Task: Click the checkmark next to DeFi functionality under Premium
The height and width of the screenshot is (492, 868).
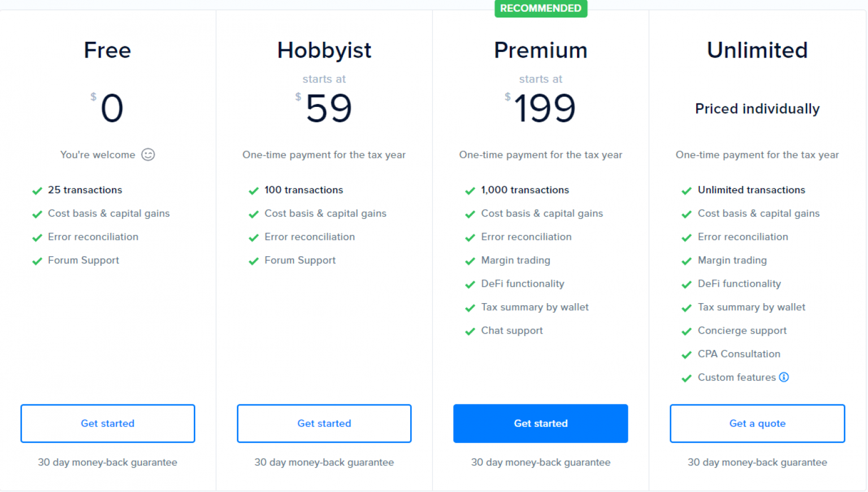Action: [470, 284]
